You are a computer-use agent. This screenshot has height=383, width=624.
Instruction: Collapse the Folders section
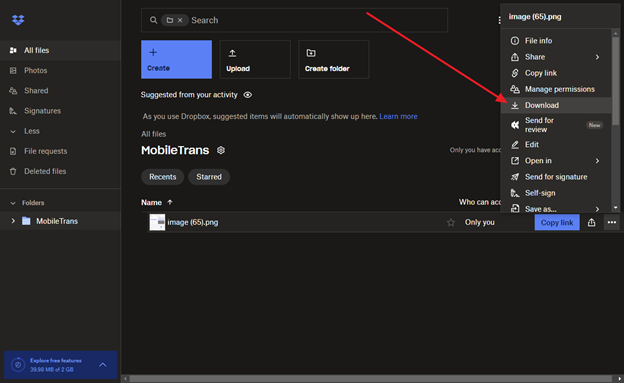[x=13, y=203]
